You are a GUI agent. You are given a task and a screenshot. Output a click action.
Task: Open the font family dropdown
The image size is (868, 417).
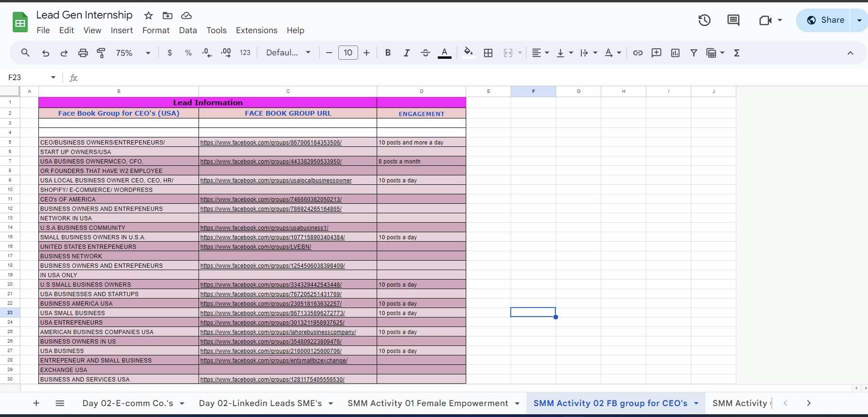click(288, 53)
